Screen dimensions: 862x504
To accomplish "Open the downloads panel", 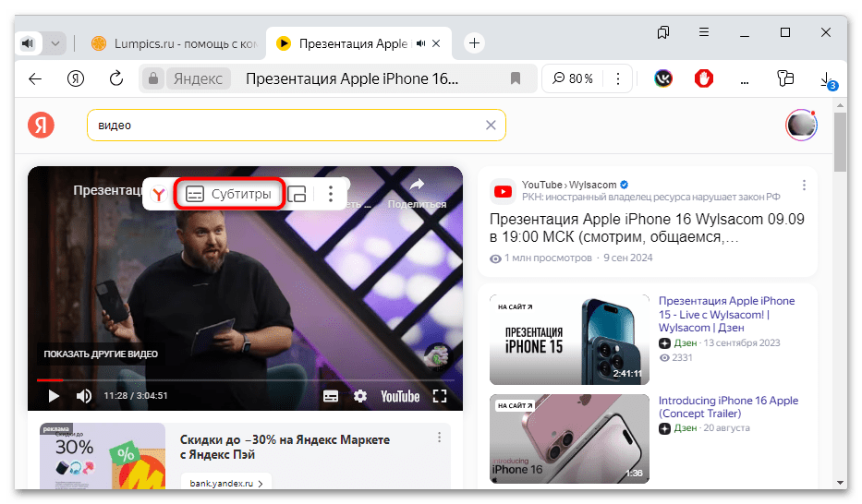I will tap(827, 80).
